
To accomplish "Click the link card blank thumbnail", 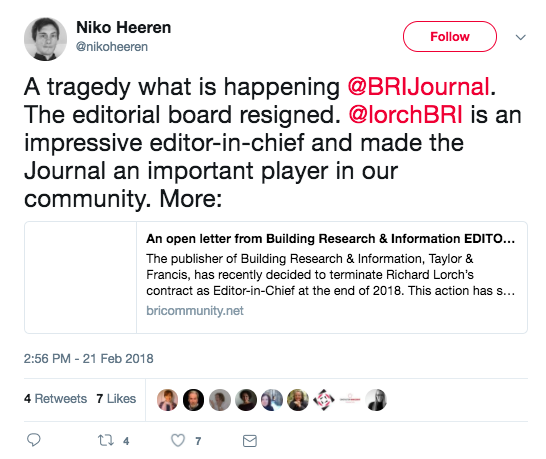I will point(80,278).
